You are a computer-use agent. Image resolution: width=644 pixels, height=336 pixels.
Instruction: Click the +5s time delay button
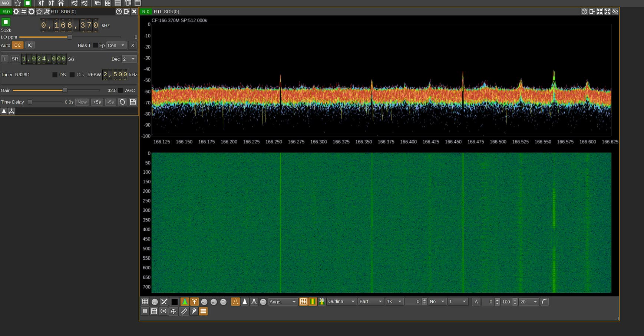pyautogui.click(x=97, y=102)
